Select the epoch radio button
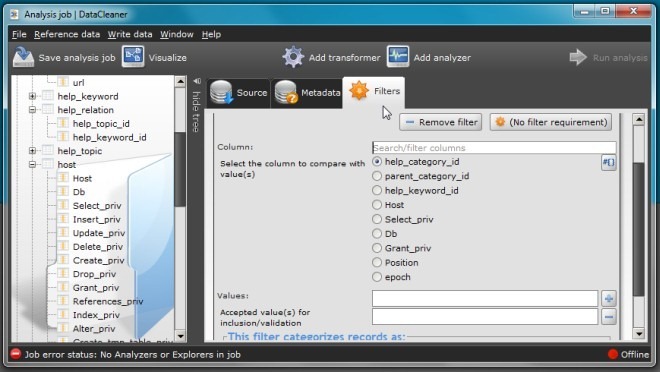660x372 pixels. [x=377, y=277]
